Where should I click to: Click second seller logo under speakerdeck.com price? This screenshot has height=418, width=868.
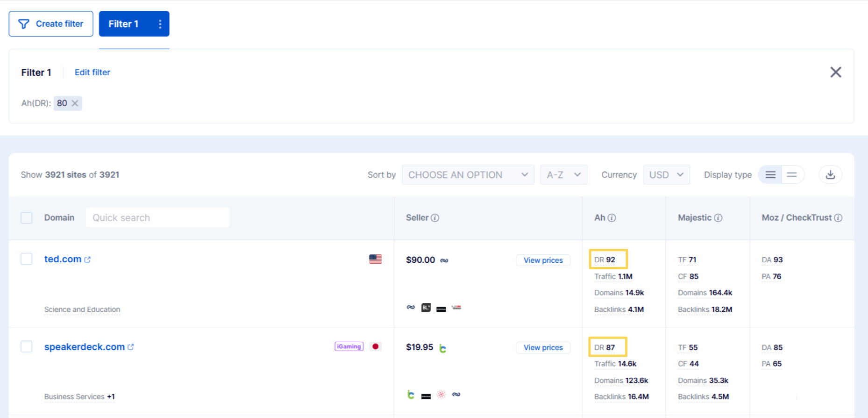point(426,396)
